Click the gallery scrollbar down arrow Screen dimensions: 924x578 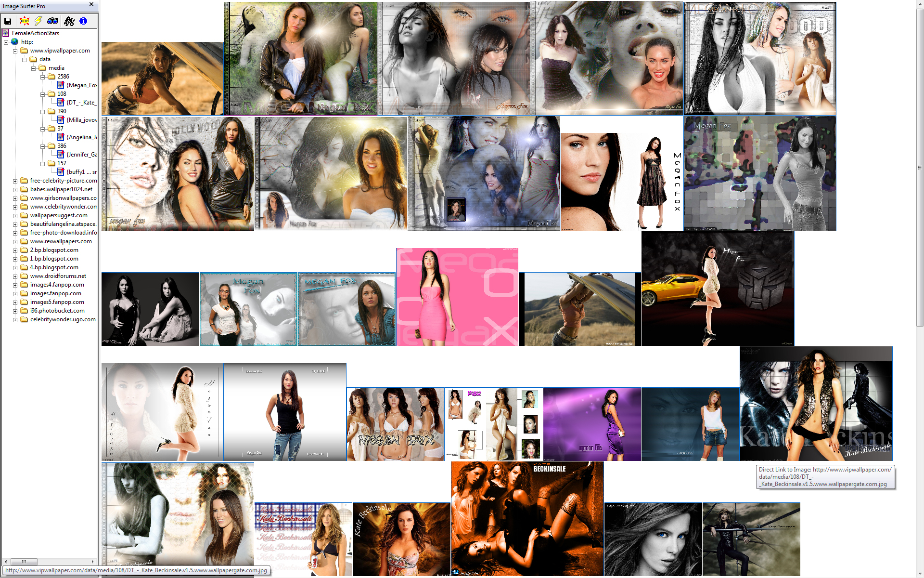click(920, 573)
